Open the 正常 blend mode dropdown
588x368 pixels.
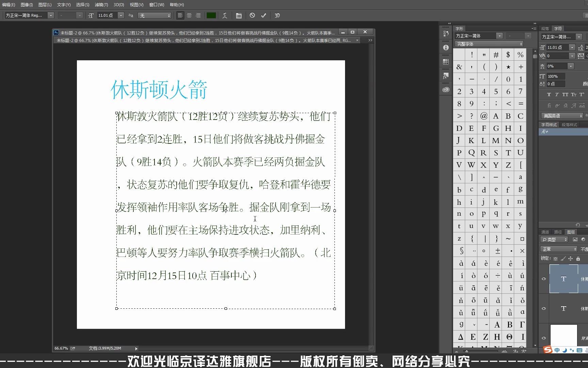558,249
